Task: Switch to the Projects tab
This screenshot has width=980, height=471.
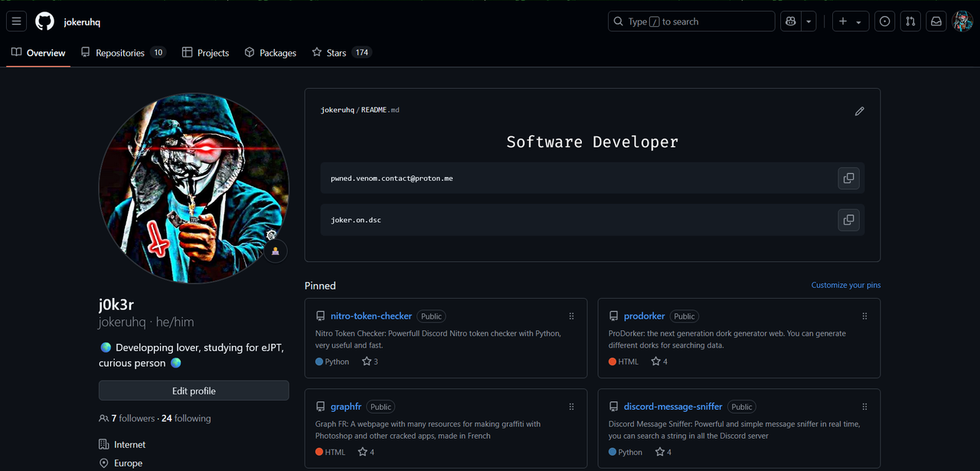Action: 205,53
